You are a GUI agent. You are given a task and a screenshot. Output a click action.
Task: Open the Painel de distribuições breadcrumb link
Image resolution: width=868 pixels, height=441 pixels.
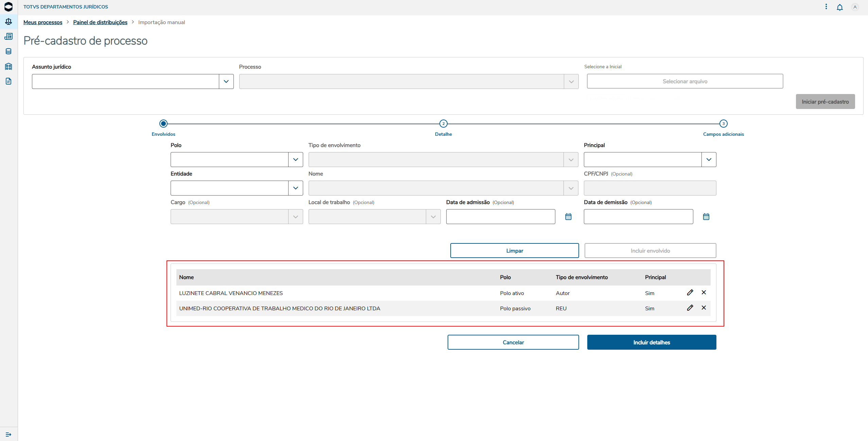(x=100, y=22)
